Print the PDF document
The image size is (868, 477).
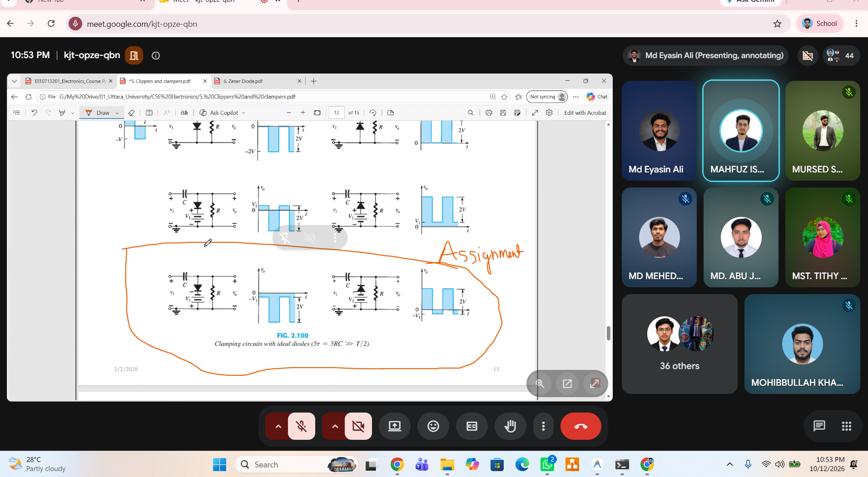coord(489,113)
